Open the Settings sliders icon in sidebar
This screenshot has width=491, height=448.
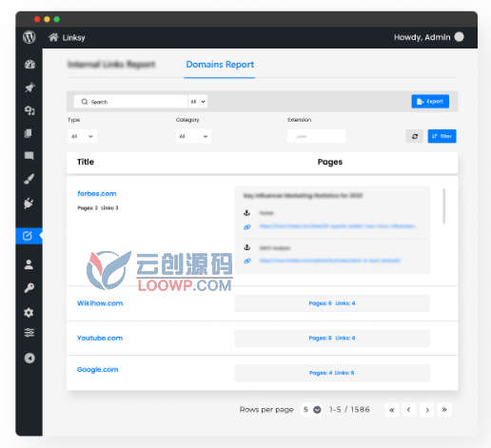[x=29, y=333]
